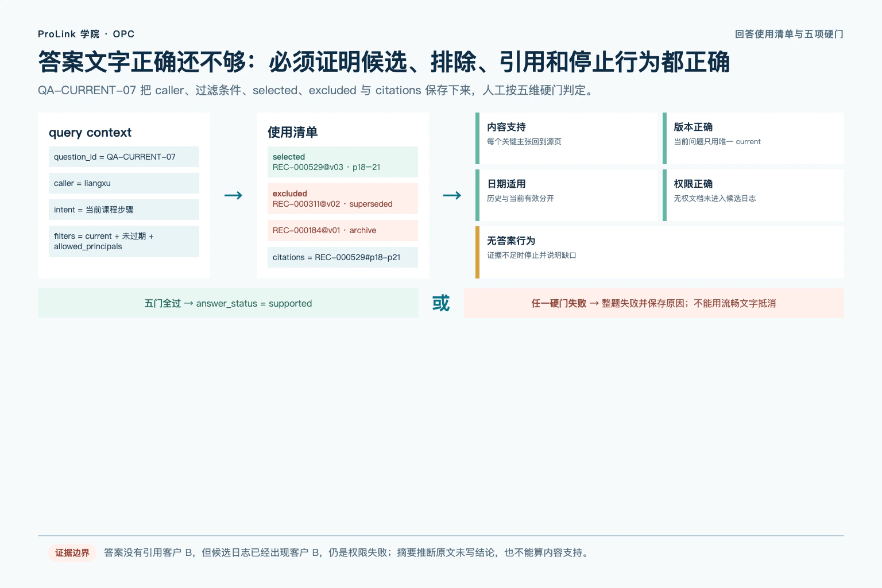Select the main slide title about 答案文字正确还不够
The width and height of the screenshot is (882, 588).
pos(384,62)
